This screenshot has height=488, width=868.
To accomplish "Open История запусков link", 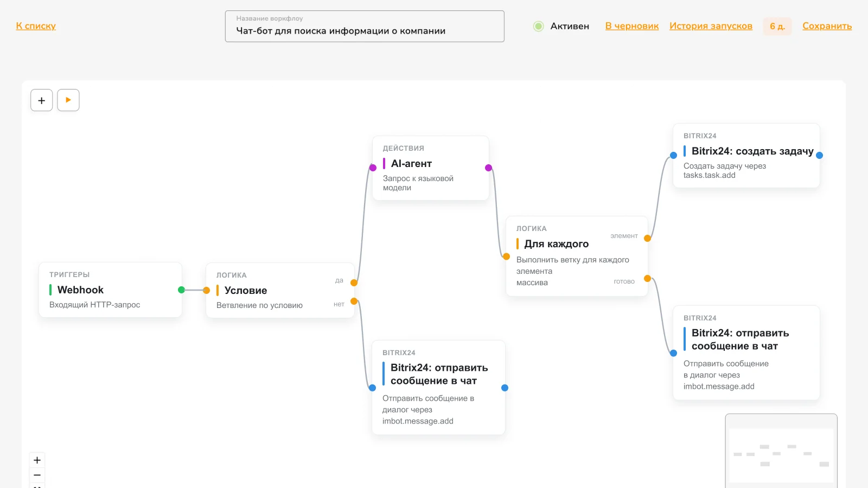I will pyautogui.click(x=711, y=26).
